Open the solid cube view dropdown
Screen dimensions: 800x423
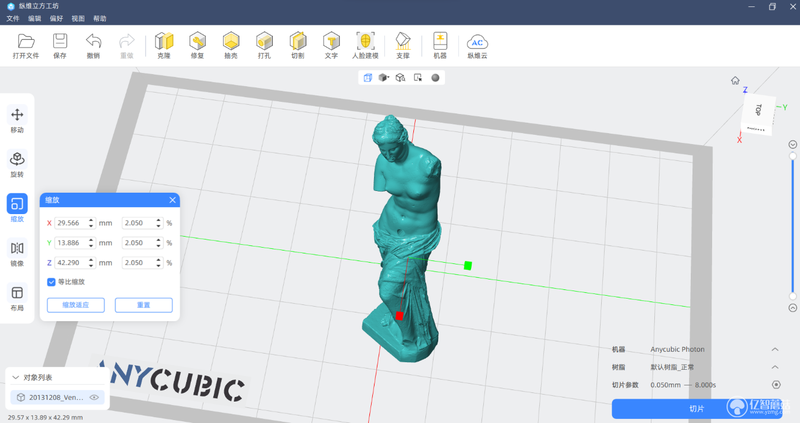point(384,78)
